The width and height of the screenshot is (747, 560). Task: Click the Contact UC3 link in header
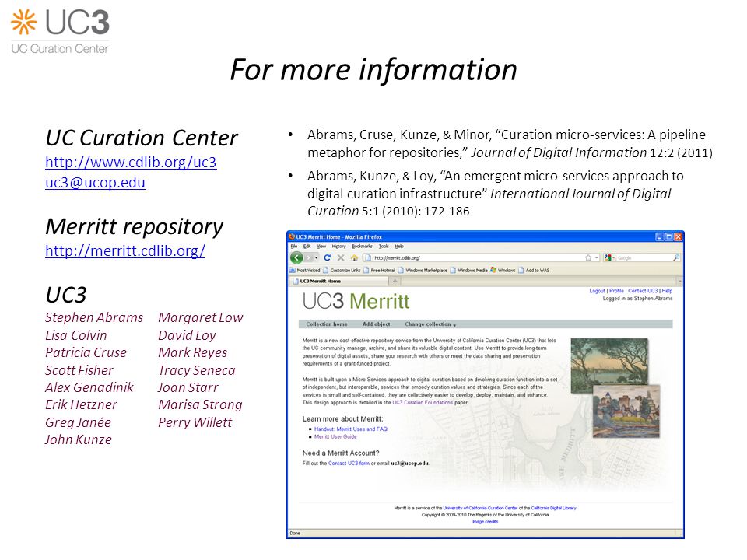coord(643,290)
